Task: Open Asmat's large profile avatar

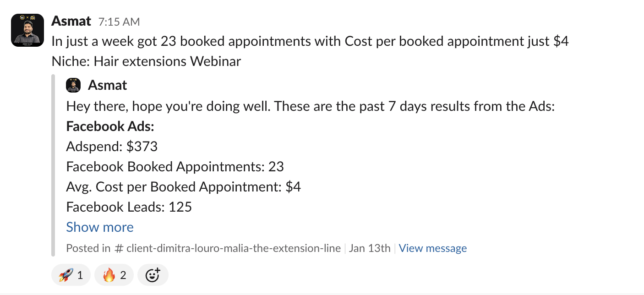Action: [27, 30]
